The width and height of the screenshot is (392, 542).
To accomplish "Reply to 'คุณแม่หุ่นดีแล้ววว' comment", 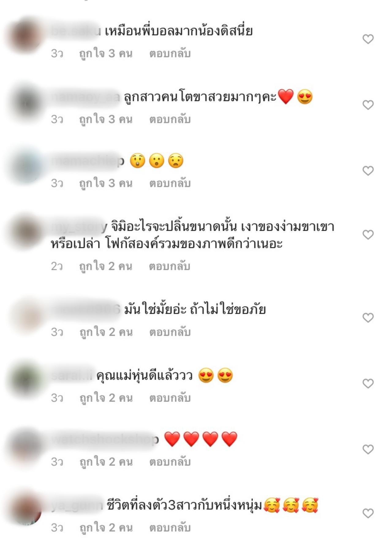I will point(170,398).
